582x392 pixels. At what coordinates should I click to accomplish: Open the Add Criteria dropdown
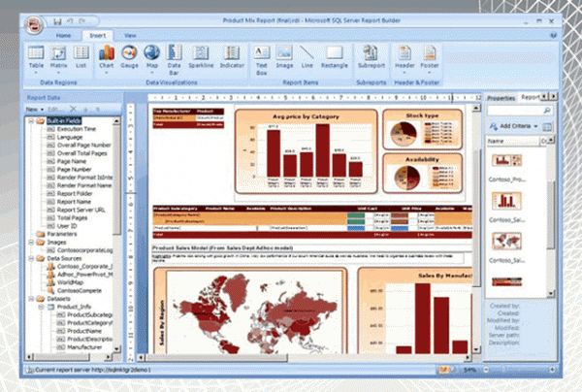pos(514,126)
